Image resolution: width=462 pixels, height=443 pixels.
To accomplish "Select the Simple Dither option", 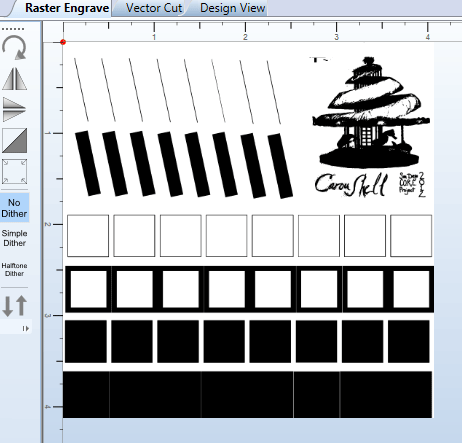I will (x=14, y=238).
